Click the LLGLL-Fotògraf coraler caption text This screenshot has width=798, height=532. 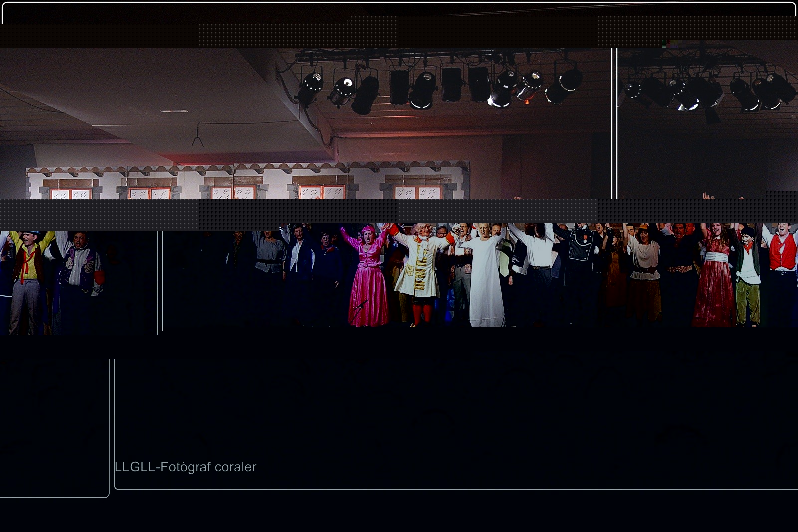pyautogui.click(x=186, y=467)
